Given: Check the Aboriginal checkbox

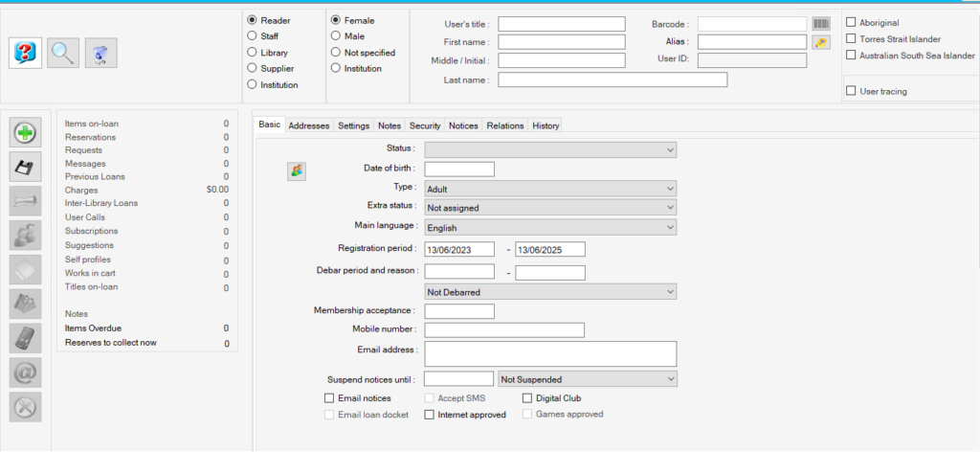Looking at the screenshot, I should (x=851, y=23).
